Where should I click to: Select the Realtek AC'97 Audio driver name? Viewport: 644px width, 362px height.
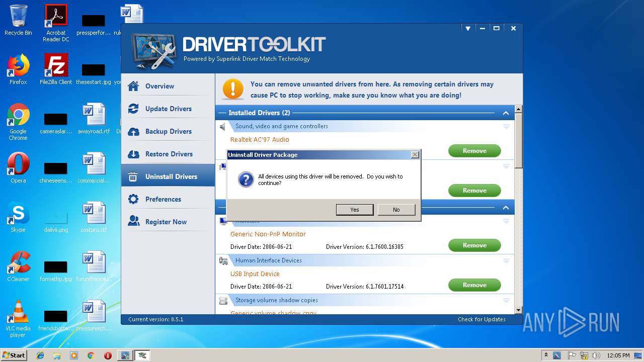[260, 140]
